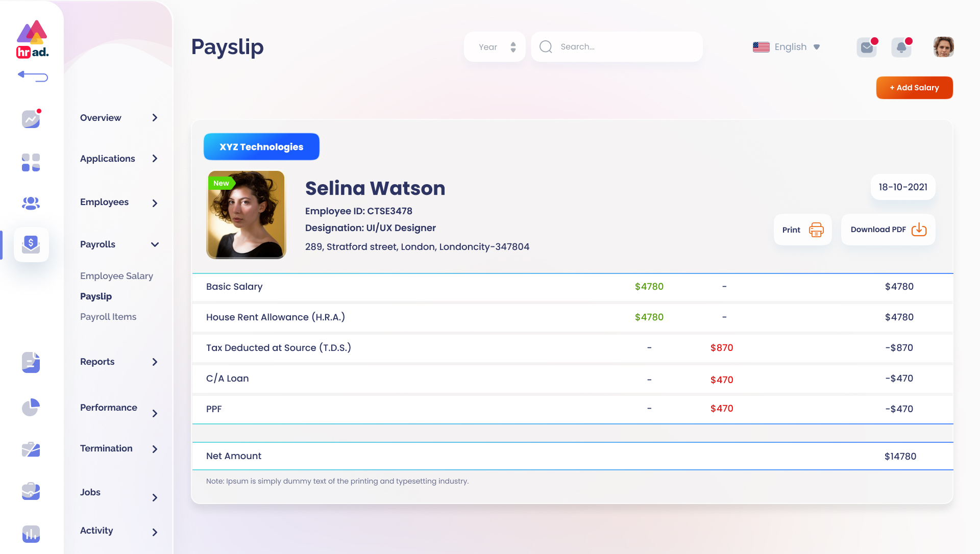The width and height of the screenshot is (980, 554).
Task: Open the Year selector dropdown
Action: click(494, 47)
